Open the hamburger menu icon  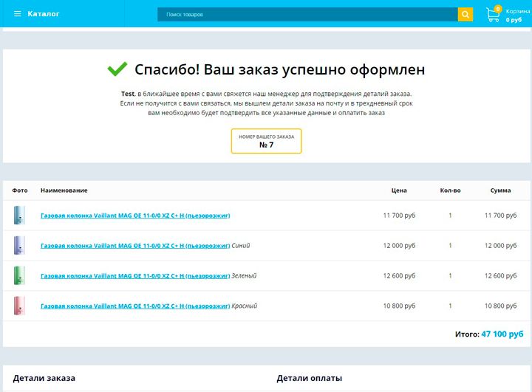point(18,14)
